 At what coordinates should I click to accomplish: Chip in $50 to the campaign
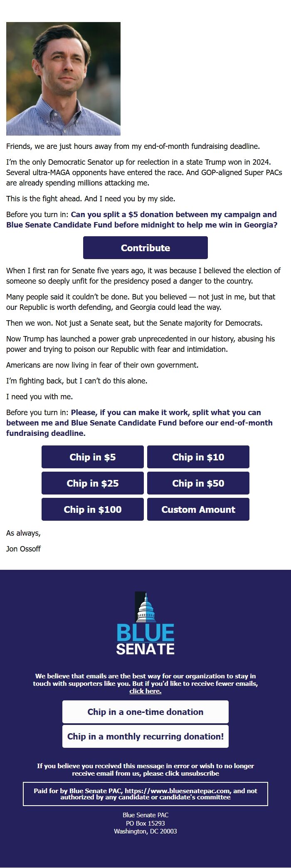click(x=198, y=483)
